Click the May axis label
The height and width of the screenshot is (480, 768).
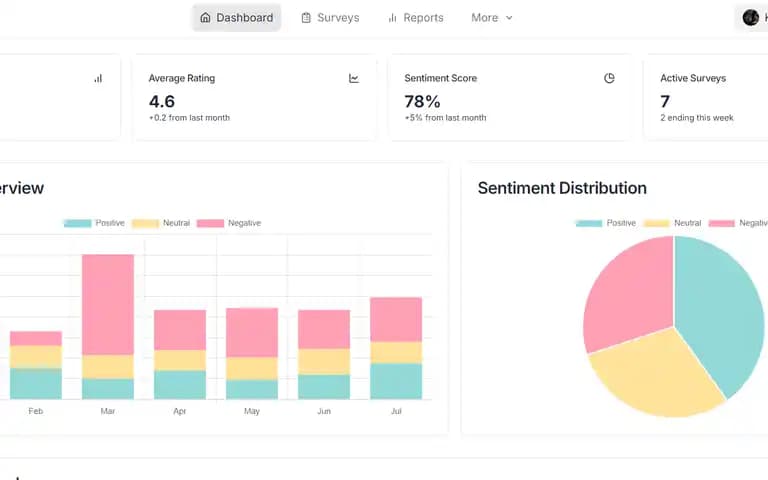252,411
